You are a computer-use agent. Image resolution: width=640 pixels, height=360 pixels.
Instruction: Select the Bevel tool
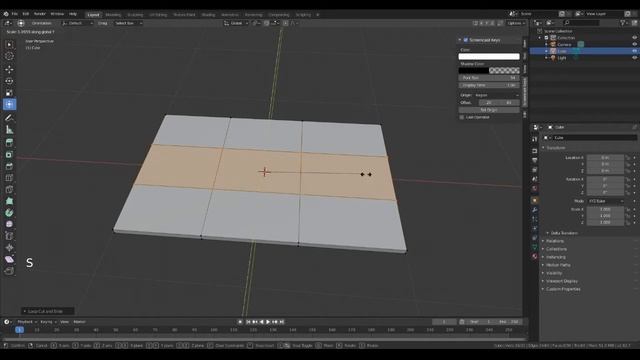point(9,166)
